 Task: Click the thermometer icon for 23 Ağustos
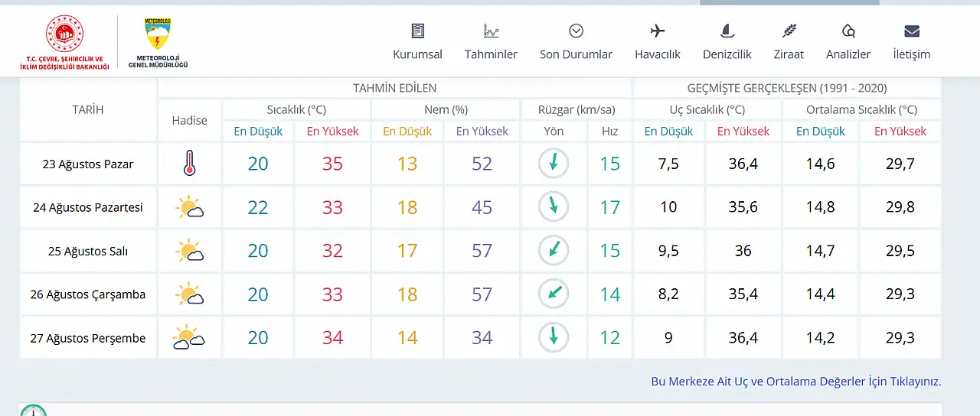(189, 164)
